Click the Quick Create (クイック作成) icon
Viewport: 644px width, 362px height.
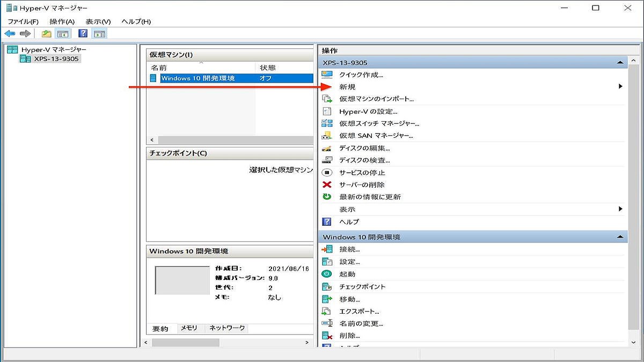(x=327, y=75)
